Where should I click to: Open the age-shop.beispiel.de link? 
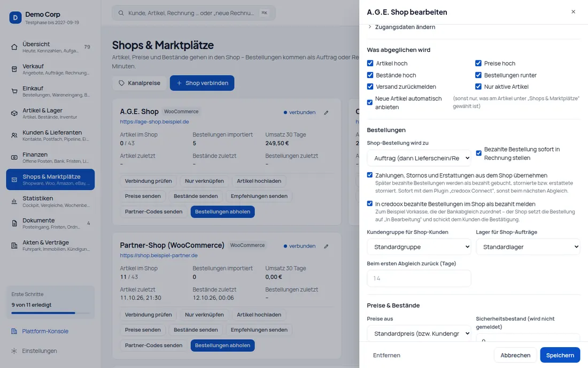pos(154,122)
